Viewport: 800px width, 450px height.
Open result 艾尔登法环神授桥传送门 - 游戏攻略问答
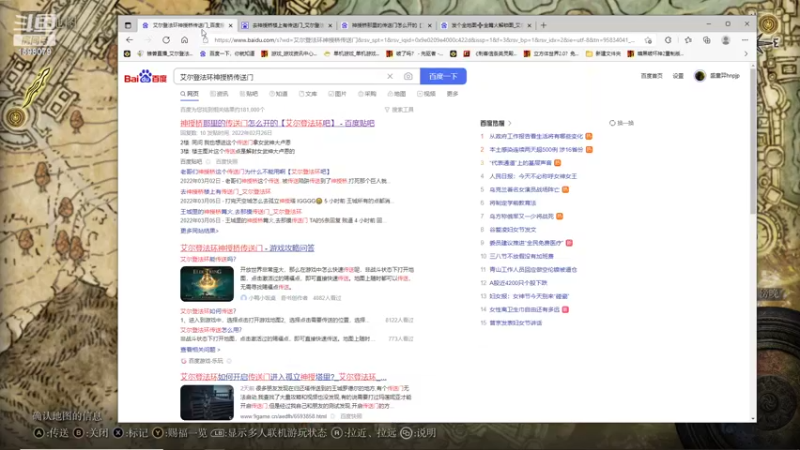pyautogui.click(x=247, y=248)
